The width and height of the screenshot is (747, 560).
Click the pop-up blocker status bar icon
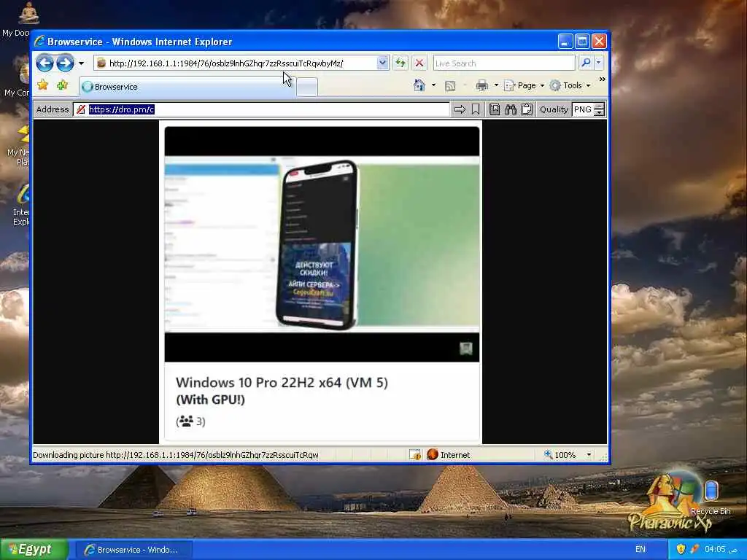[x=415, y=455]
